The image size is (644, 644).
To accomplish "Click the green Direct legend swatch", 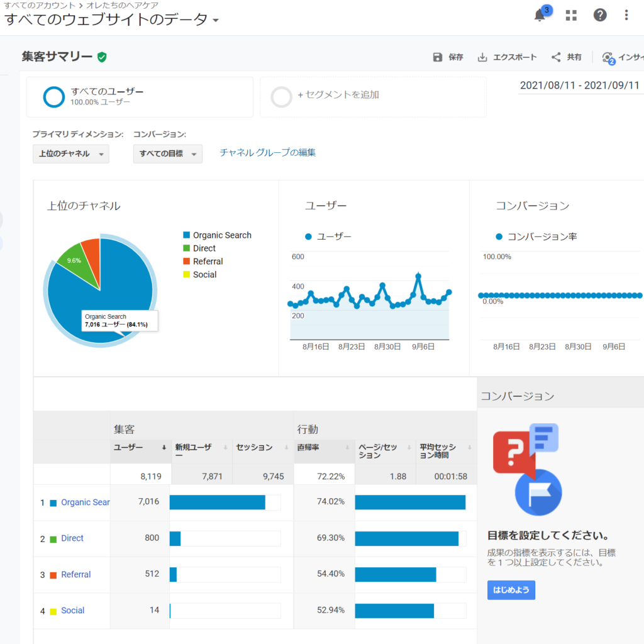I will click(x=186, y=248).
